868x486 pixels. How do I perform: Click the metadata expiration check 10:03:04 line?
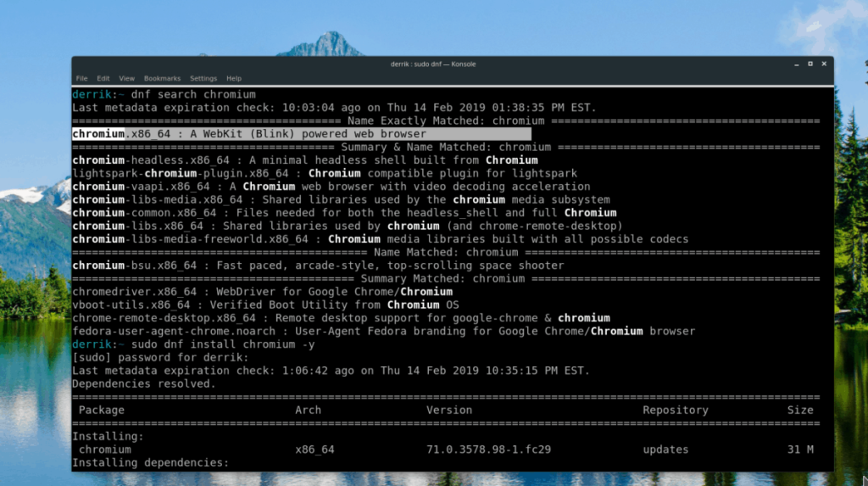(x=334, y=108)
